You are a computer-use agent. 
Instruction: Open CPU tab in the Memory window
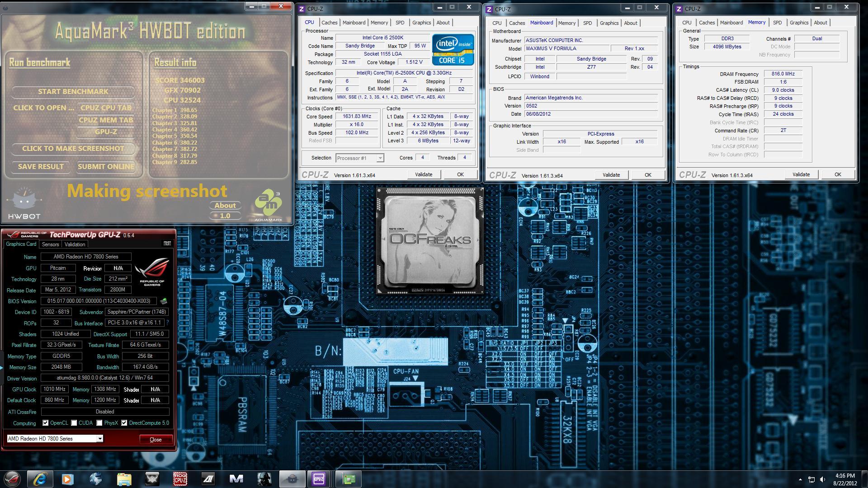pos(687,23)
